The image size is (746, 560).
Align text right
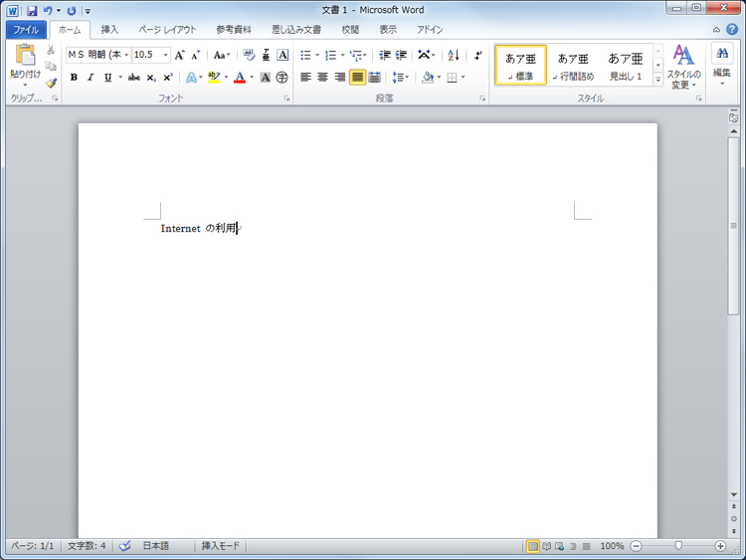pyautogui.click(x=340, y=77)
